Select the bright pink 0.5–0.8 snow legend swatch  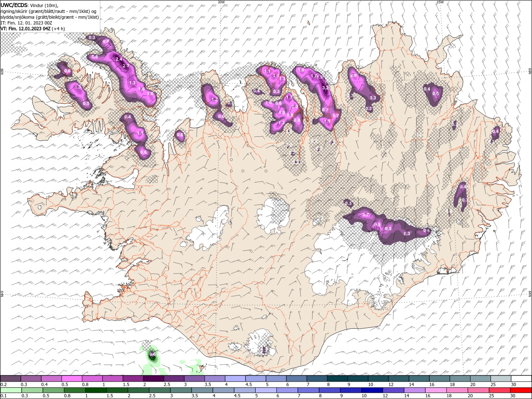[x=71, y=379]
